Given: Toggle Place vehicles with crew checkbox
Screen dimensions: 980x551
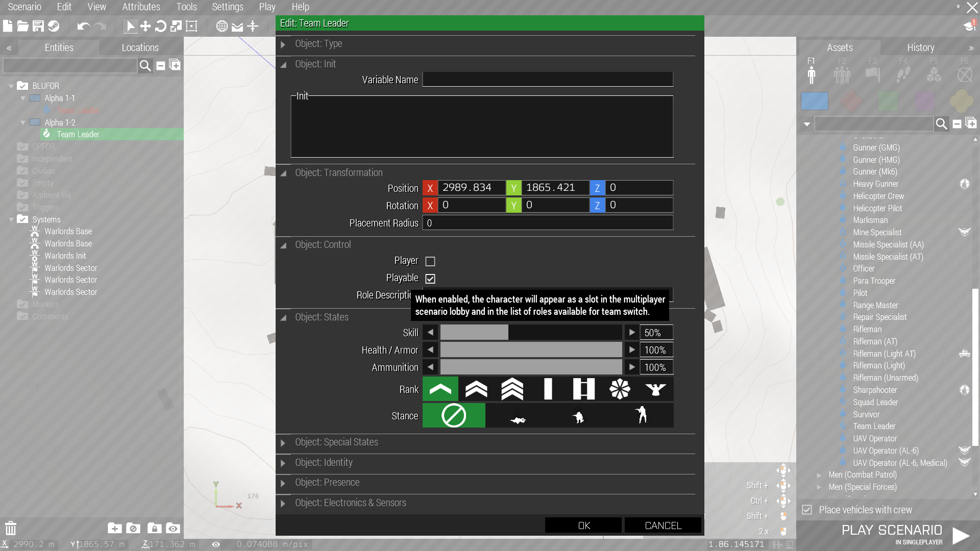Looking at the screenshot, I should (x=807, y=510).
